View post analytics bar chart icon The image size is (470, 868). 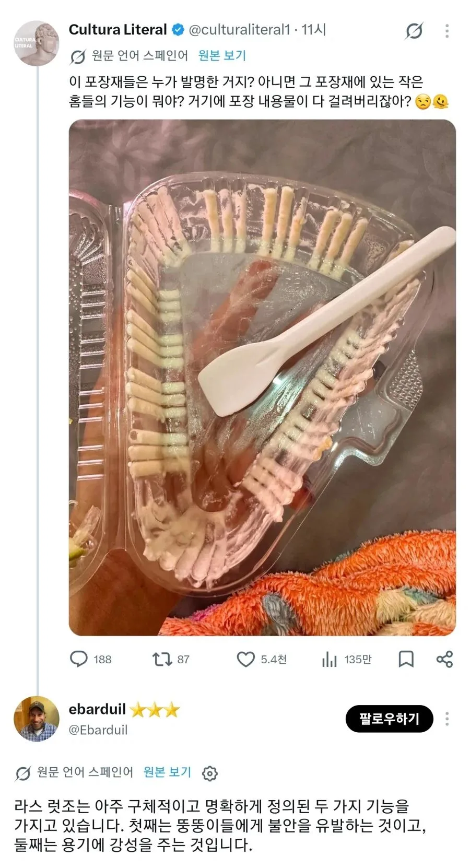point(346,659)
